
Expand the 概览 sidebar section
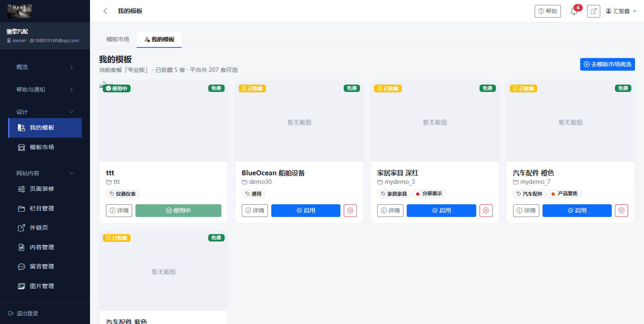pos(45,67)
